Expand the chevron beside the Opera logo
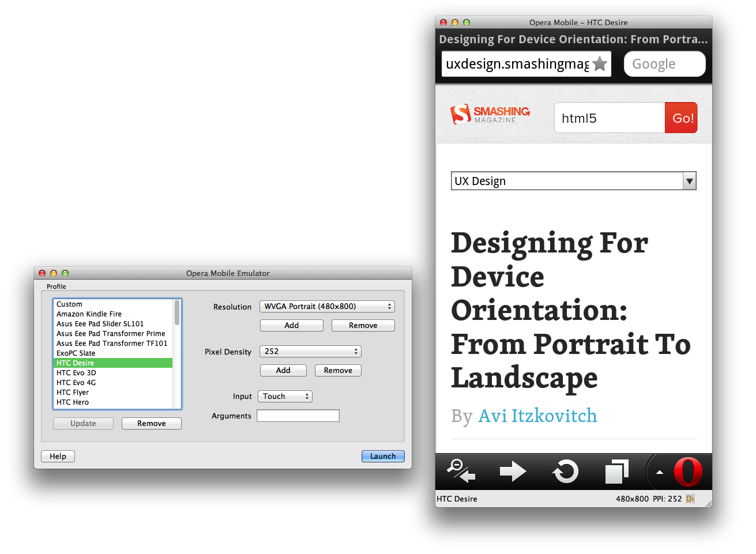 point(659,472)
